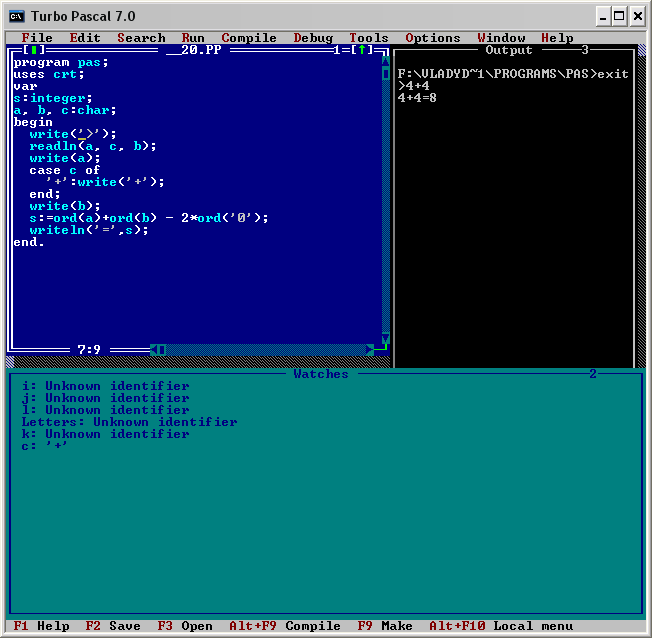
Task: Click F1 Help in the status bar
Action: pyautogui.click(x=41, y=626)
